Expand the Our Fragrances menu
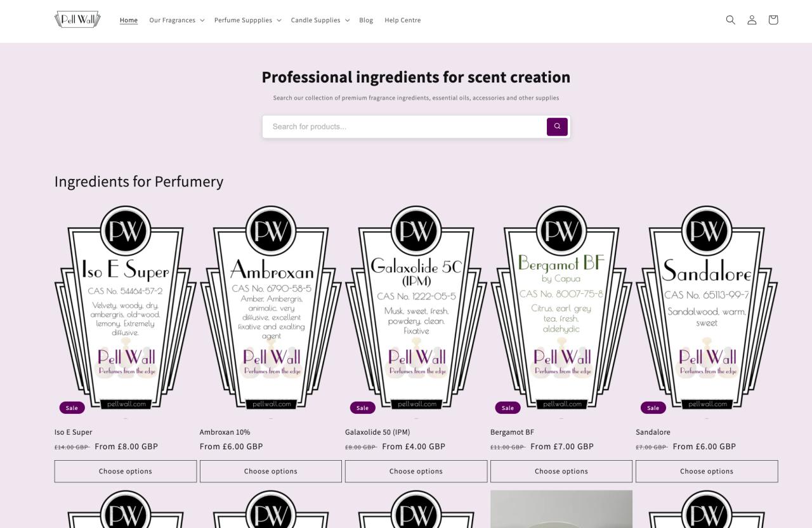The width and height of the screenshot is (812, 528). point(176,20)
